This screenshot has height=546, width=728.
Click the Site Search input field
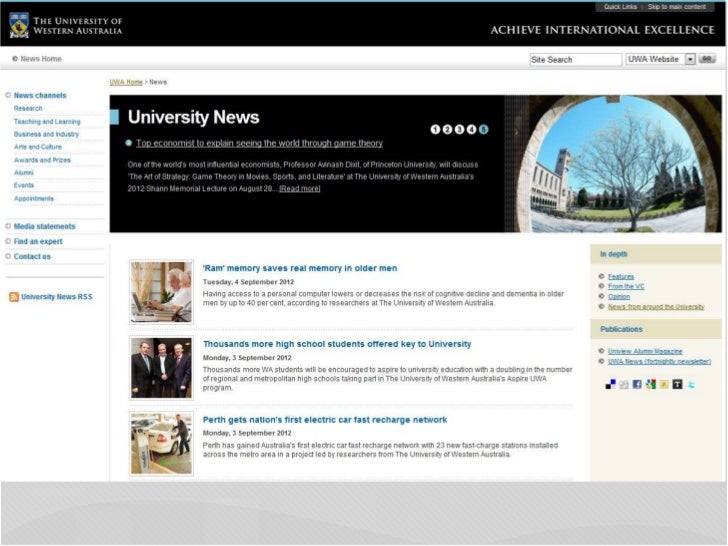tap(575, 59)
